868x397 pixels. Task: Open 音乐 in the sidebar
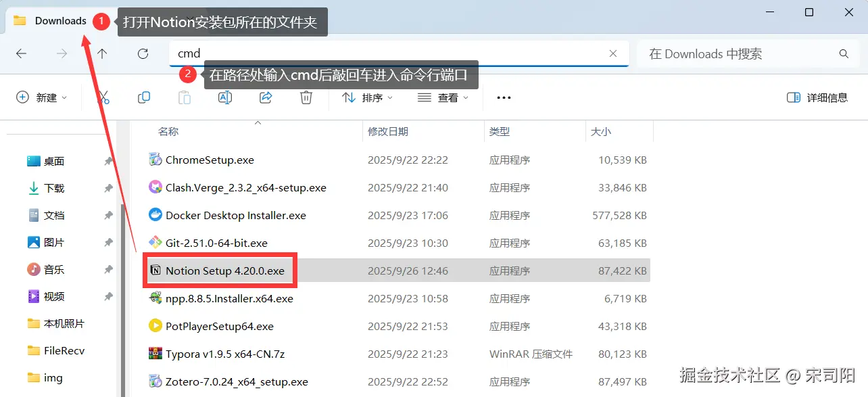pyautogui.click(x=54, y=269)
